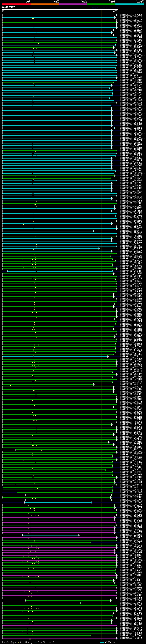Select hit UniRef100_Q9N2M9
Screen dimensions: 146x644
(x=131, y=65)
